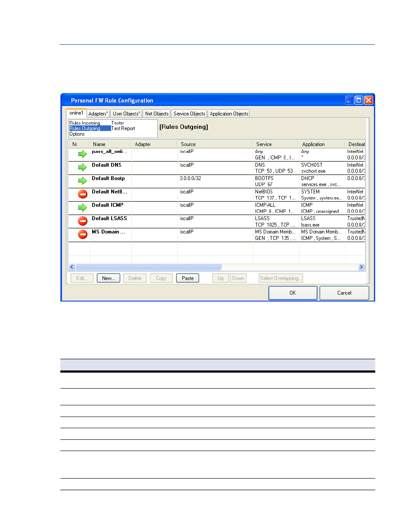Select the Default Bootp rule name
This screenshot has height=532, width=411.
(x=108, y=178)
